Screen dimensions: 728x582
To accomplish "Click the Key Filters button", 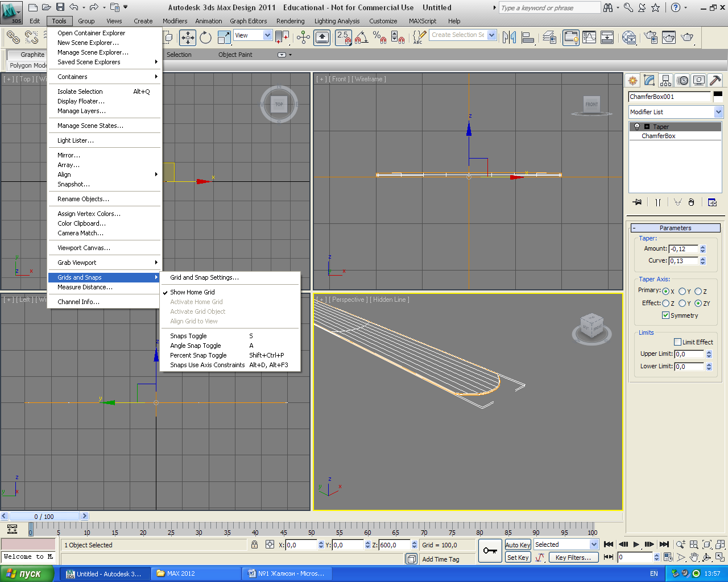I will 573,558.
